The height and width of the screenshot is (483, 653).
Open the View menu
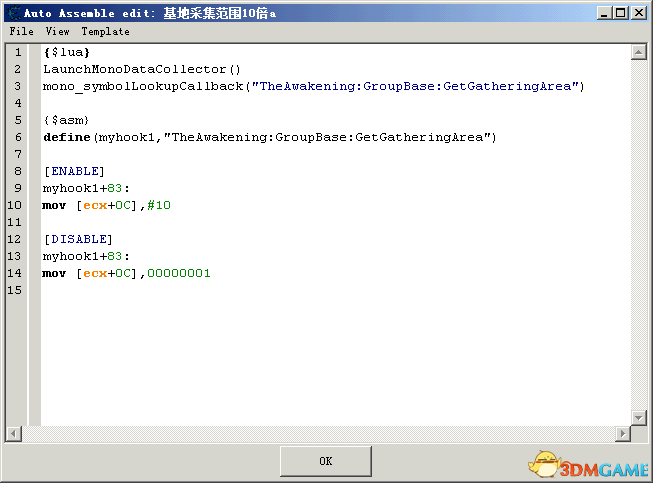(x=57, y=31)
